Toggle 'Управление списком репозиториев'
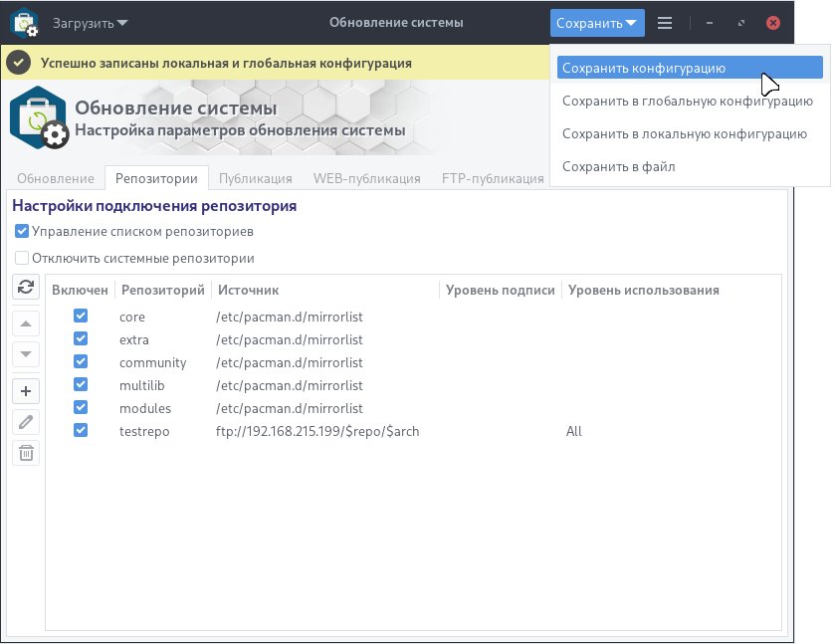Screen dimensions: 834x644 coord(22,231)
